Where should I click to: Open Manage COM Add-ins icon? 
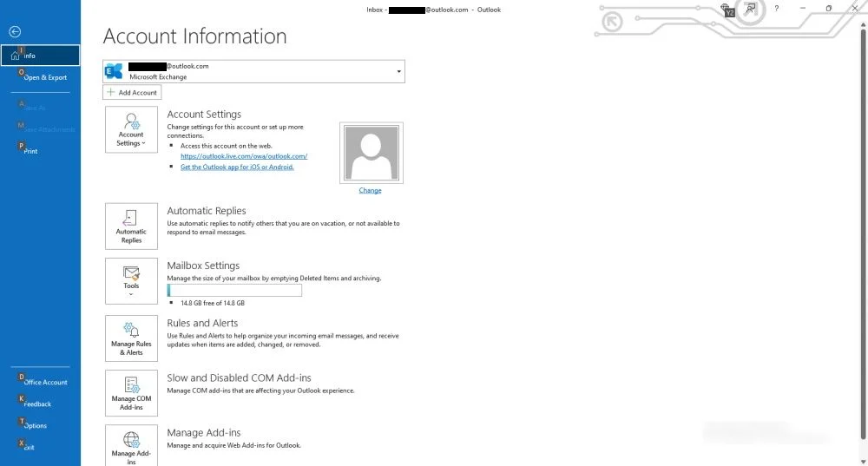click(131, 393)
